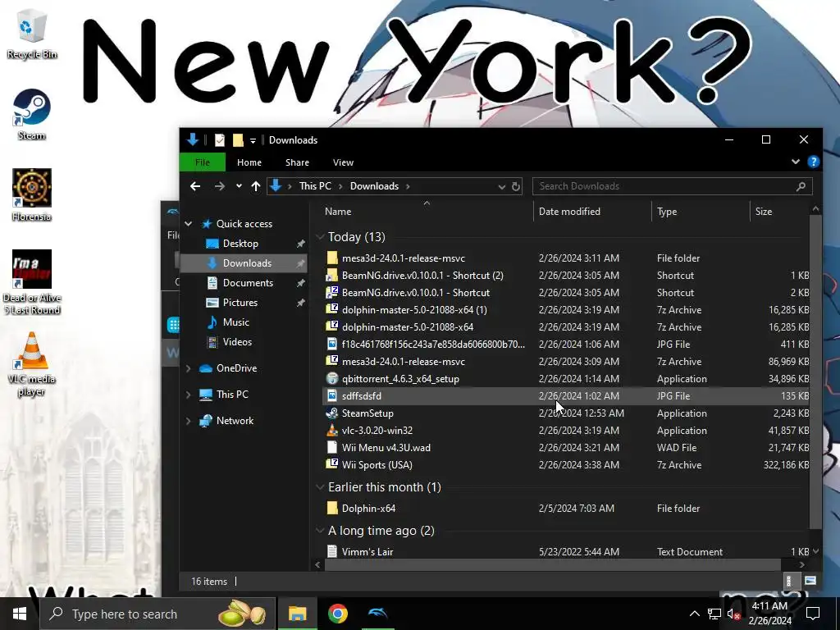Select the vlc-3.0.20-win32 installer
The image size is (840, 630).
coord(377,431)
